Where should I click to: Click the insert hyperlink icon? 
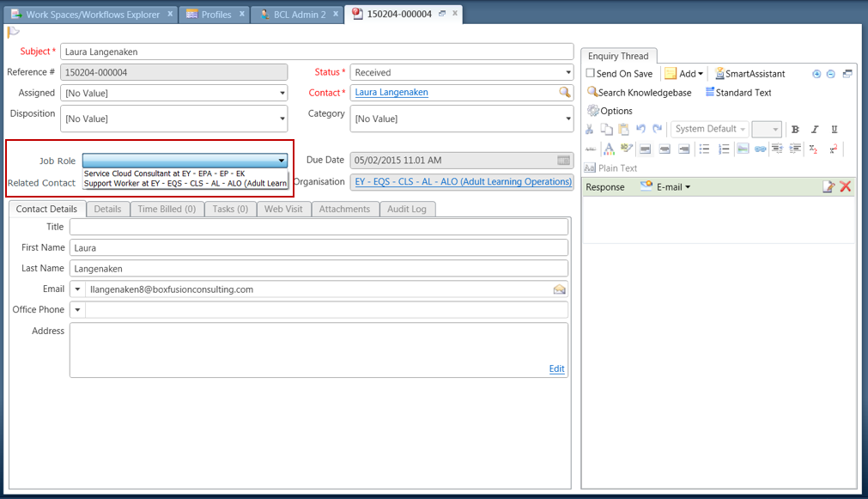(760, 149)
